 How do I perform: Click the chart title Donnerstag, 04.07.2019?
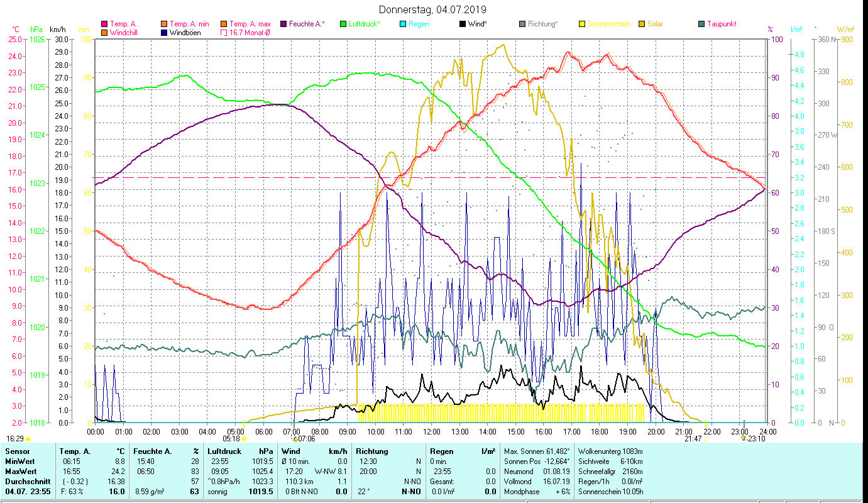(433, 9)
